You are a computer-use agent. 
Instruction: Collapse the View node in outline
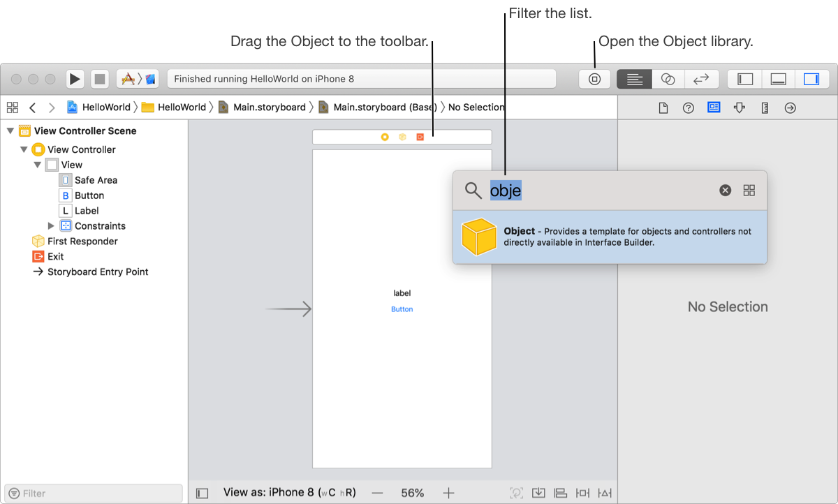(38, 165)
